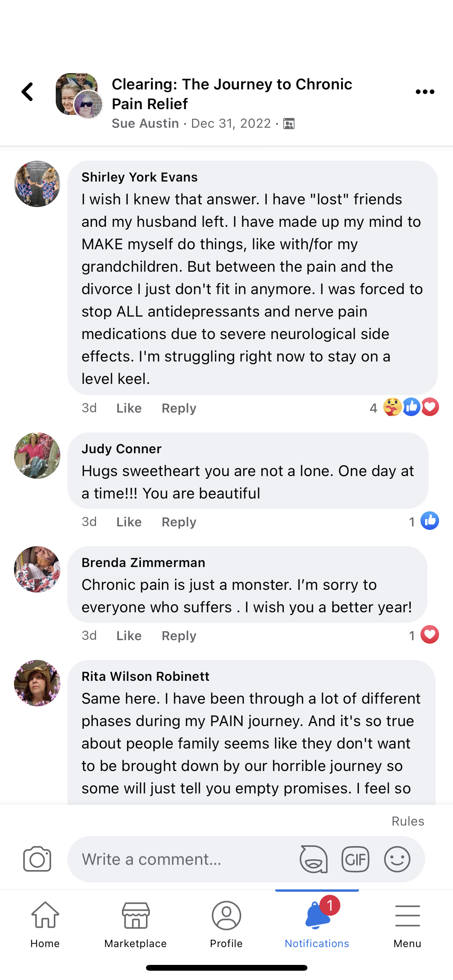Like Shirley York Evans' comment
453x980 pixels.
tap(129, 408)
